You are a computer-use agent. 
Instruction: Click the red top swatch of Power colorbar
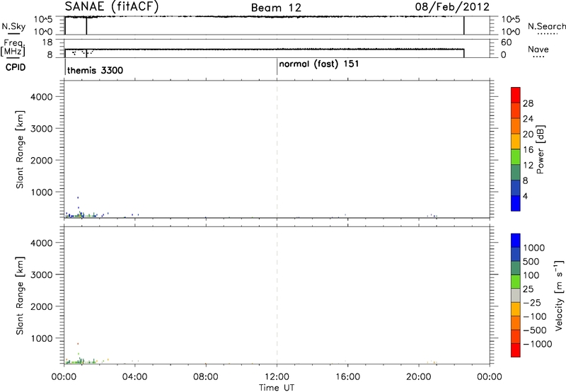(x=516, y=95)
